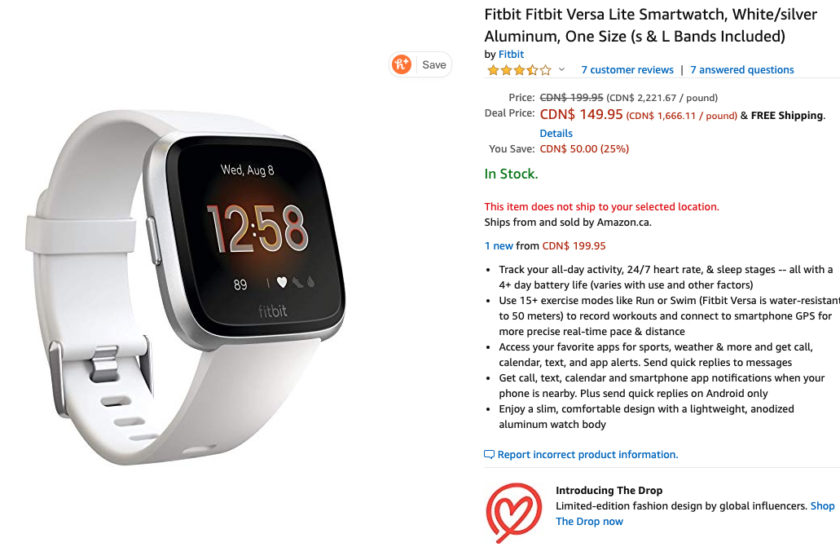Screen dimensions: 840x547
Task: Visit the Fitbit brand link
Action: tap(511, 54)
